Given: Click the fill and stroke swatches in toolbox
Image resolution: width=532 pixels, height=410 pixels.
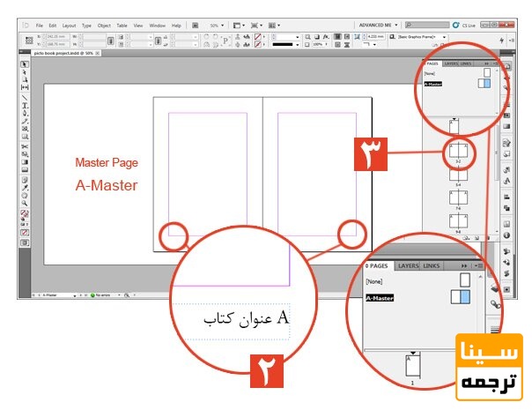Looking at the screenshot, I should [x=25, y=214].
